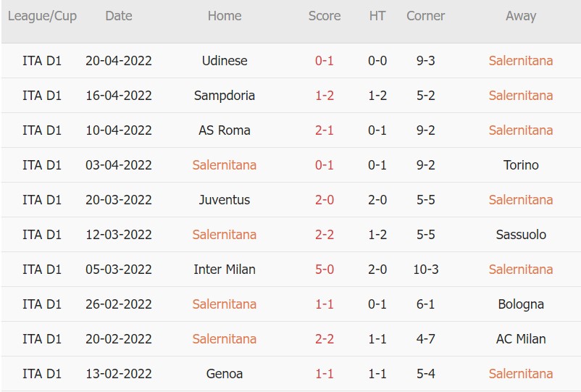
Task: Open the Genoa home team link
Action: point(225,374)
